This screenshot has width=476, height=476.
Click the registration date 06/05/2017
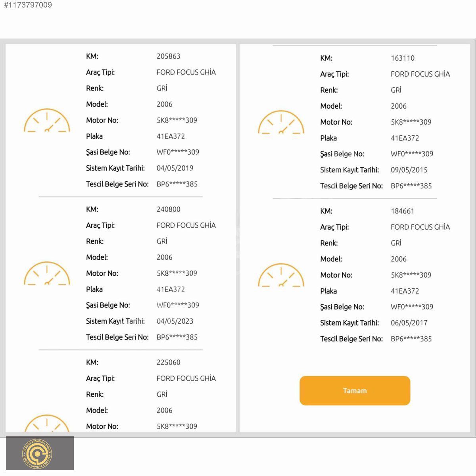pos(409,323)
